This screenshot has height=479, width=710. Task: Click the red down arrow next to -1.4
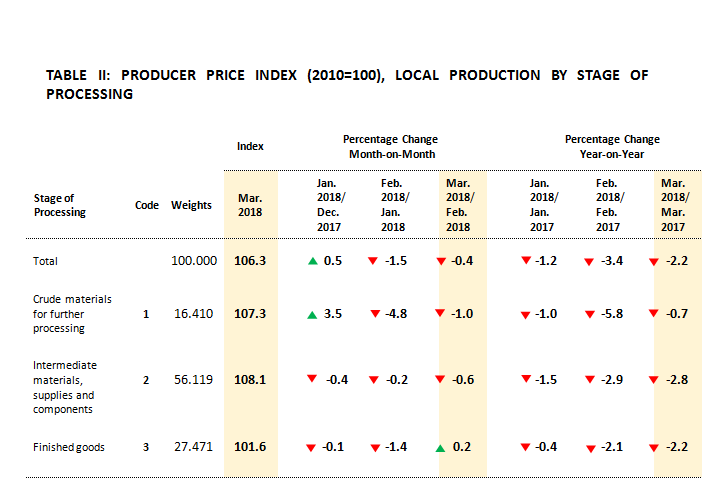pos(372,447)
